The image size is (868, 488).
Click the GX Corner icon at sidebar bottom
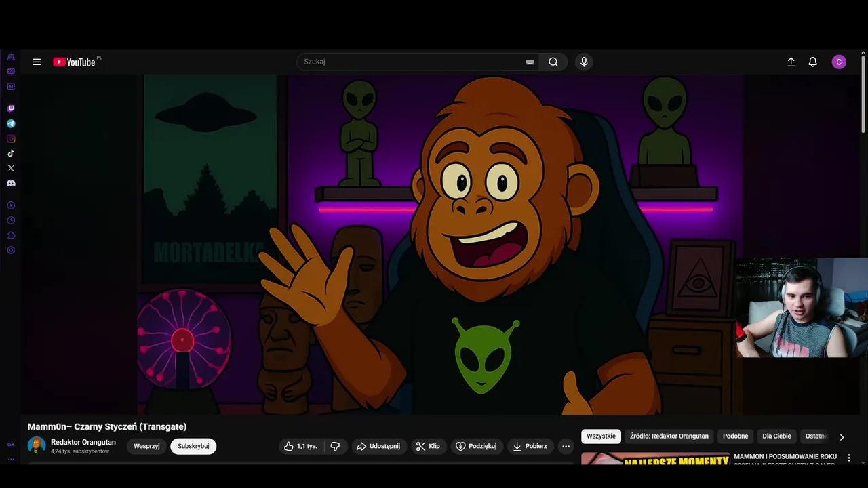point(11,445)
